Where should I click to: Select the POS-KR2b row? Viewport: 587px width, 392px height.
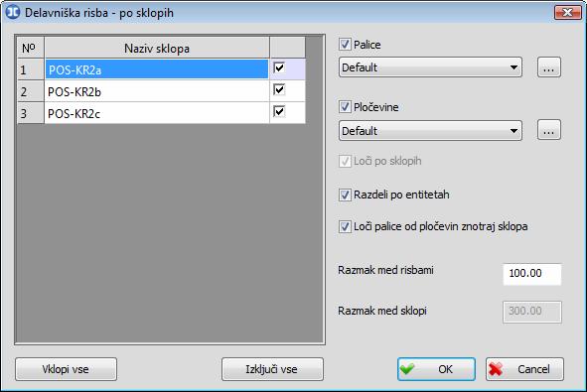coord(157,91)
